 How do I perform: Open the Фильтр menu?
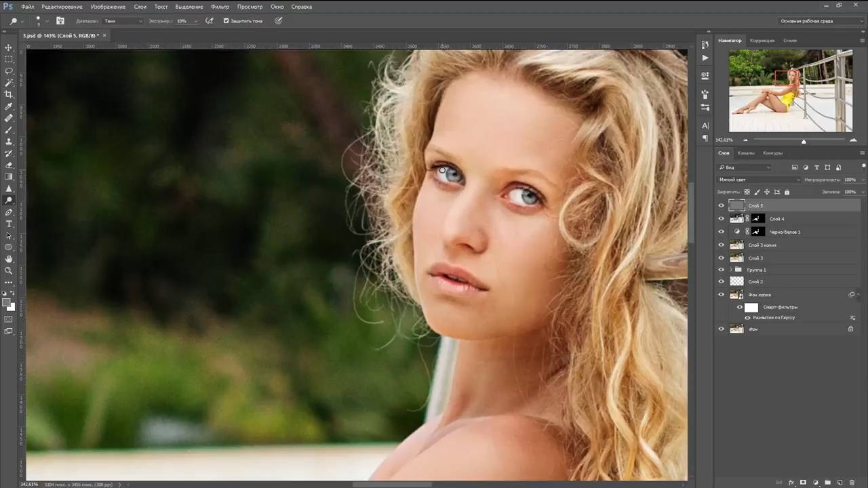[220, 7]
